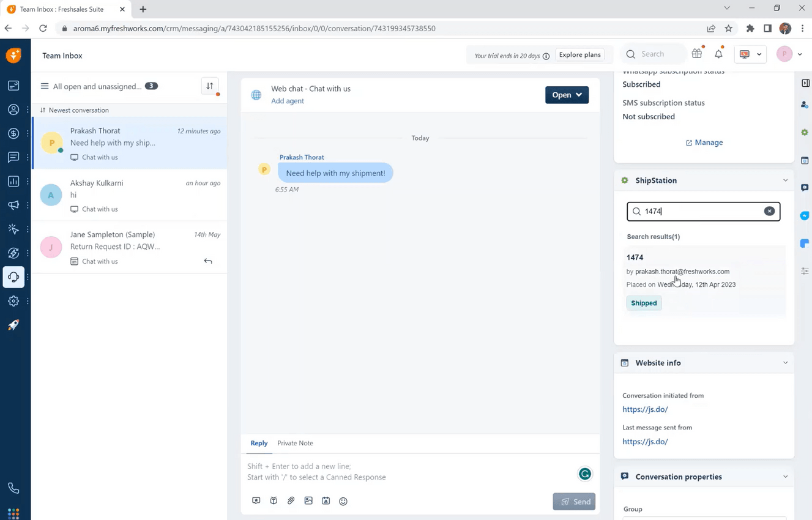This screenshot has width=812, height=520.
Task: Collapse the Conversation properties section
Action: pos(785,477)
